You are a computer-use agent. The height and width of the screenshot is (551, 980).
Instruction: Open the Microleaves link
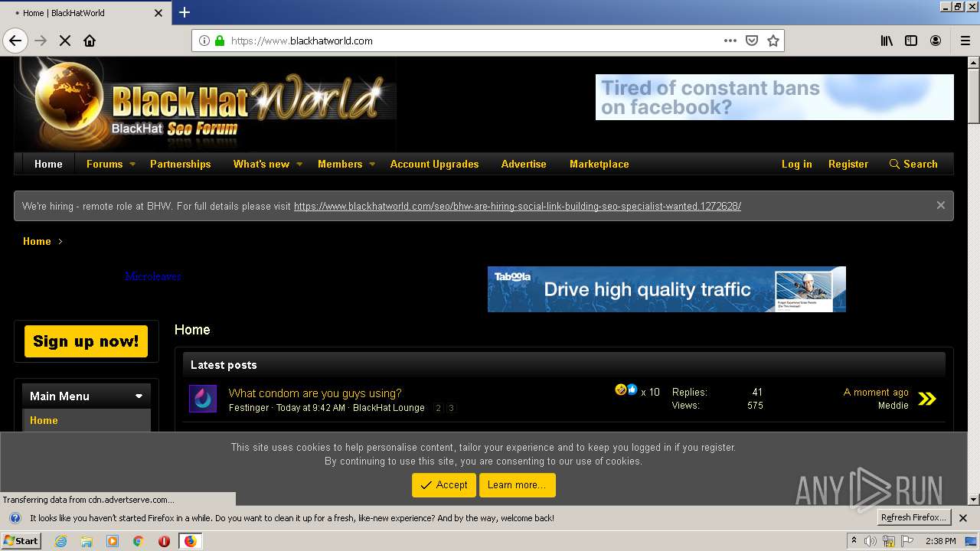point(152,276)
